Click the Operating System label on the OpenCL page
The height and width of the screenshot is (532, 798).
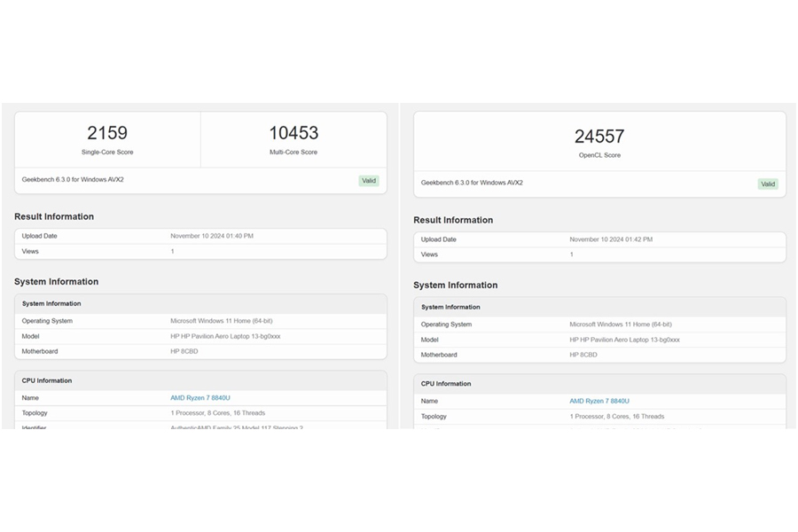tap(446, 325)
